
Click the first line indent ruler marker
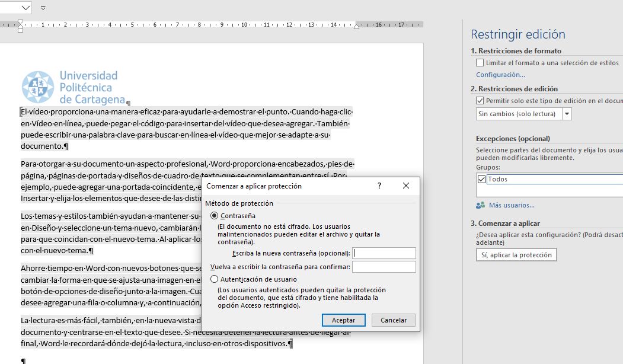(x=20, y=23)
